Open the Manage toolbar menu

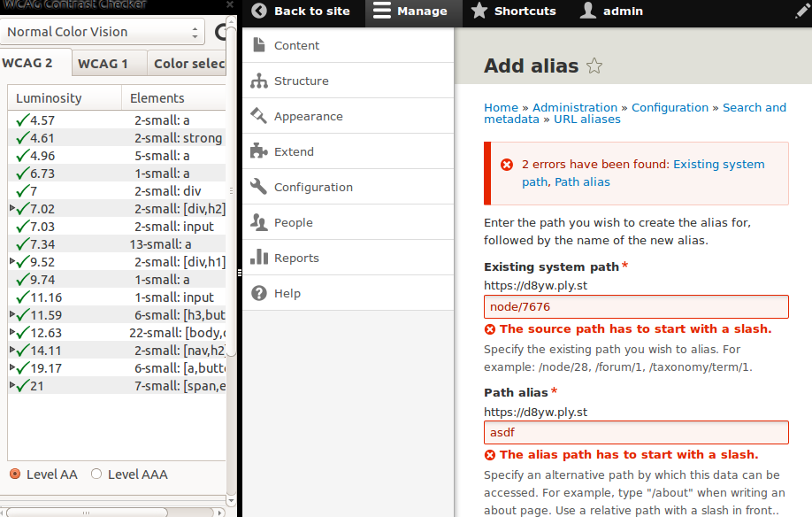[x=410, y=12]
